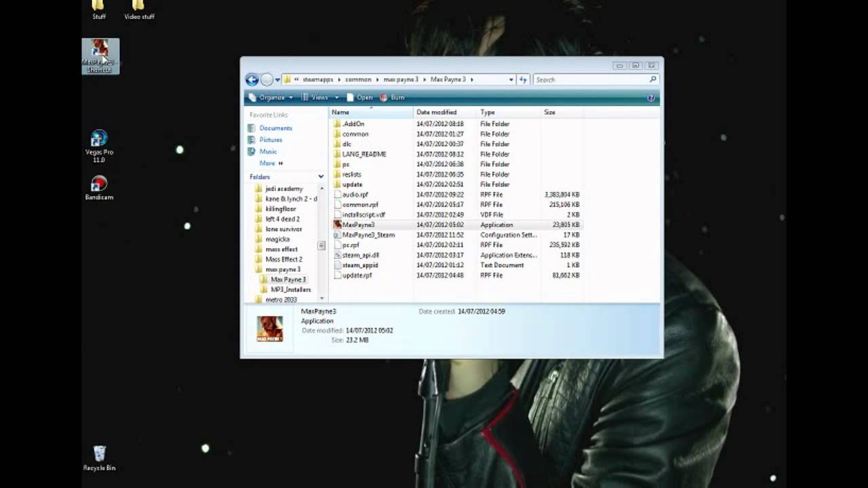This screenshot has height=488, width=868.
Task: Select the audio.rpf file icon
Action: tap(337, 195)
